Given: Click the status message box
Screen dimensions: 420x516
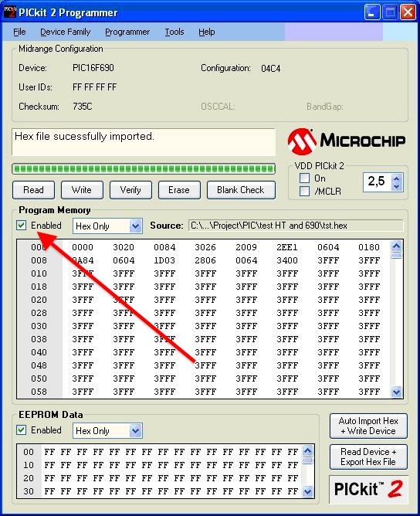Looking at the screenshot, I should point(144,142).
